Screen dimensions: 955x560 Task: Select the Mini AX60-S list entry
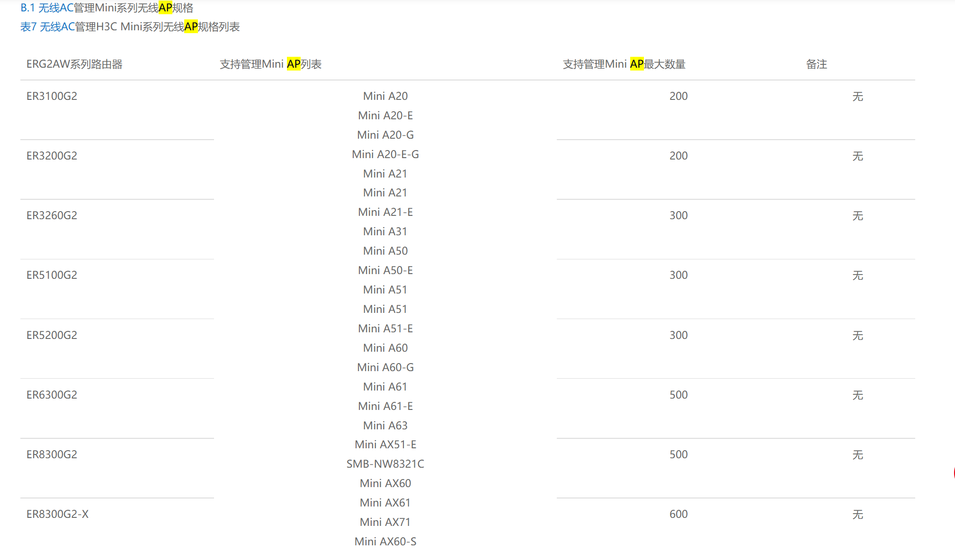pos(385,542)
